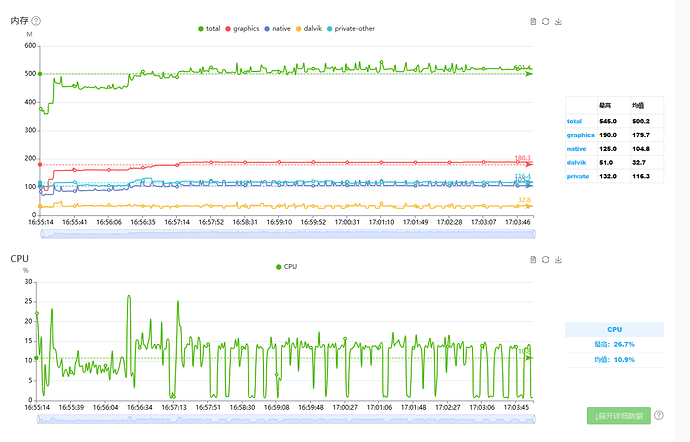Image resolution: width=690 pixels, height=442 pixels.
Task: Click the graphics link in stats table
Action: pyautogui.click(x=580, y=135)
